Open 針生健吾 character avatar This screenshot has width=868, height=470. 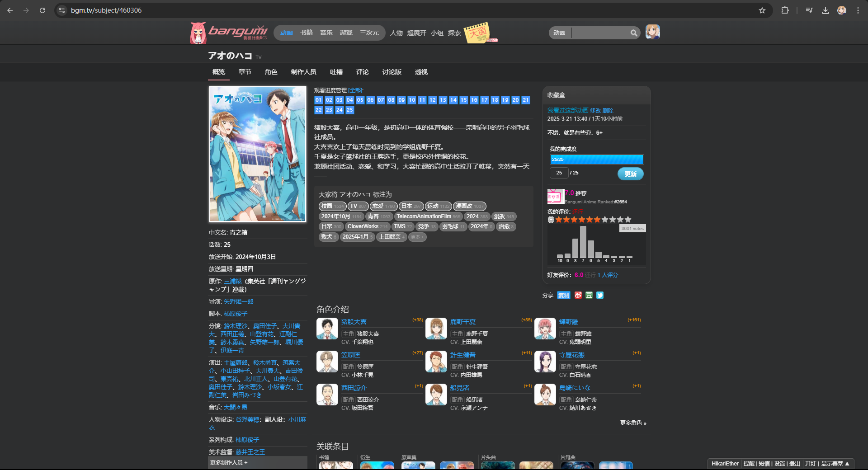(436, 362)
